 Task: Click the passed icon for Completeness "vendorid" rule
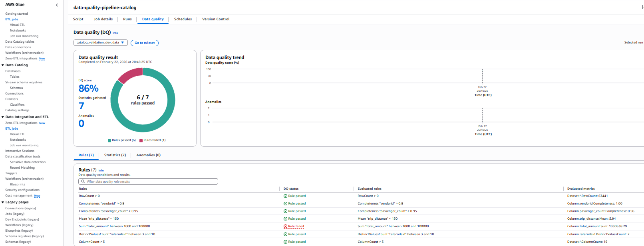coord(285,204)
